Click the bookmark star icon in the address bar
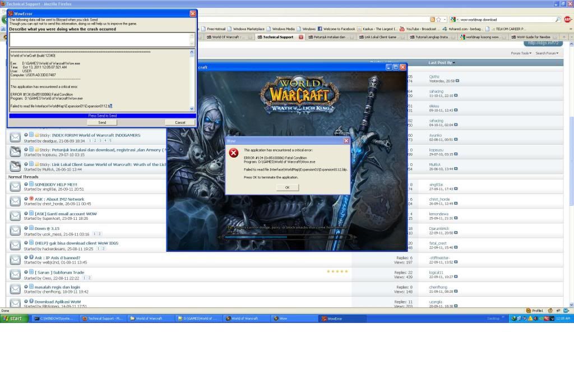Screen dimensions: 574x392 click(438, 20)
